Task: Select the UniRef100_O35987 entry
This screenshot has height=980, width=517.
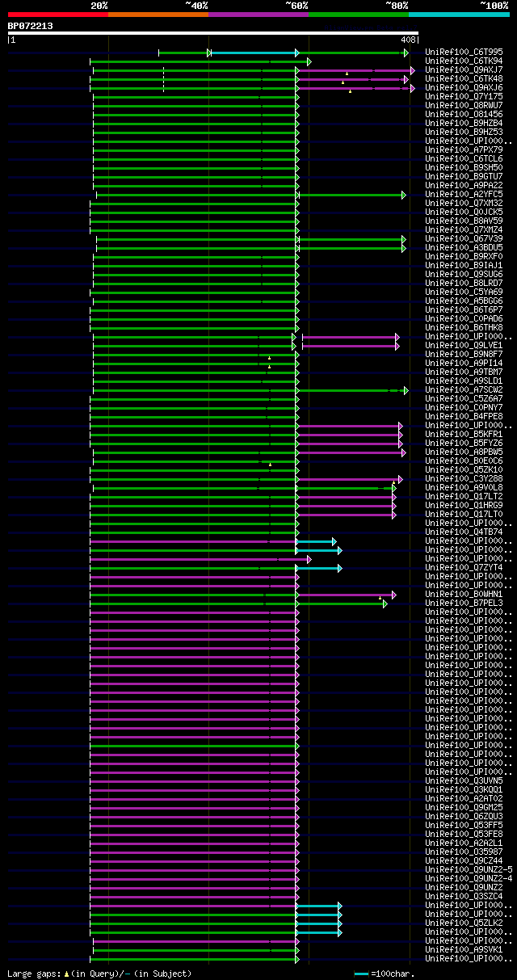Action: (464, 852)
